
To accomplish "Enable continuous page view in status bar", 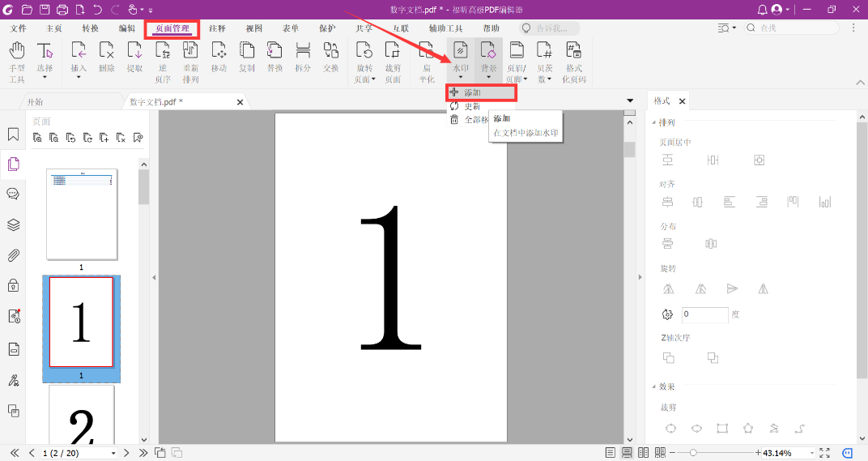I will (x=627, y=453).
